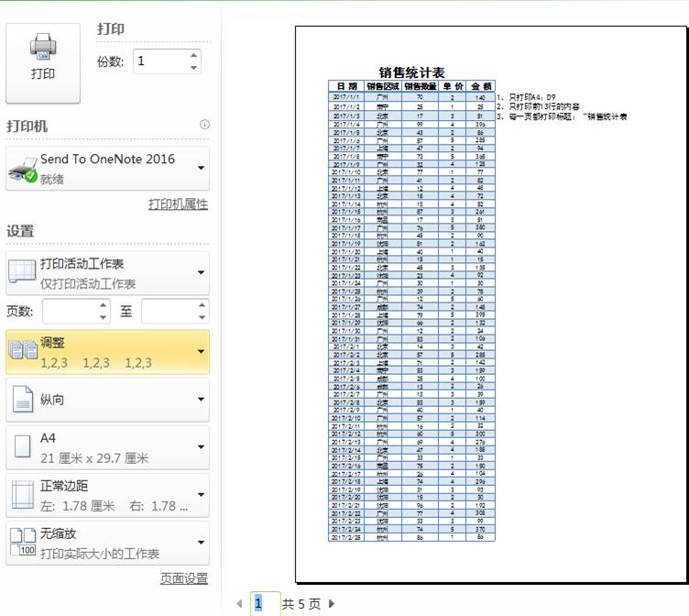Click the scaling 100 icon beside 无缩放
Viewport: 689px width, 616px height.
[23, 542]
